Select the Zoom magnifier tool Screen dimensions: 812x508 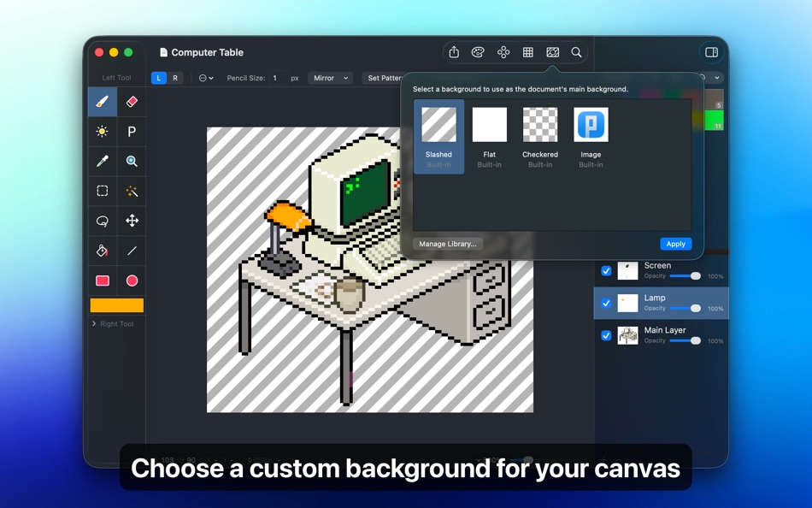[x=132, y=162]
